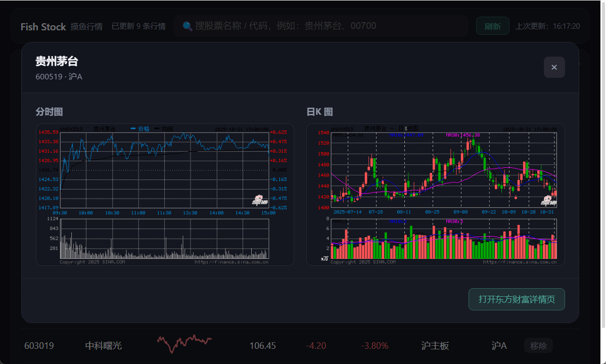Click stock code 603019 in the list

[x=39, y=346]
